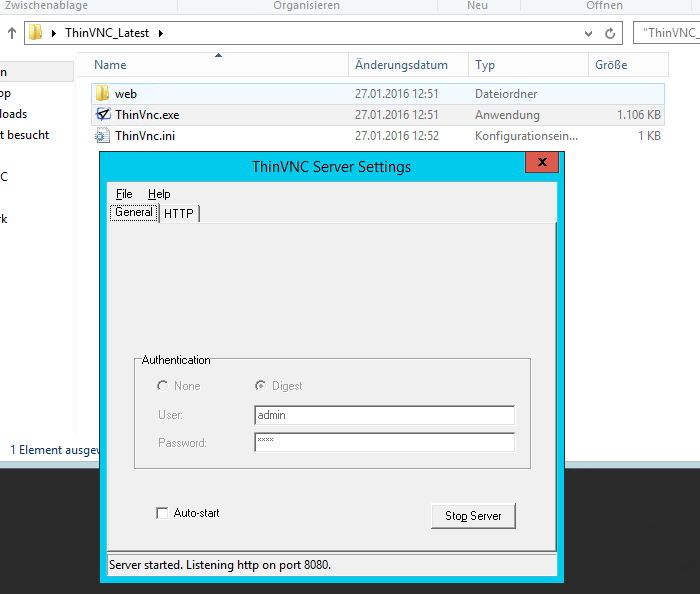The height and width of the screenshot is (594, 700).
Task: Select the ThinVnc.ini file name
Action: click(145, 136)
